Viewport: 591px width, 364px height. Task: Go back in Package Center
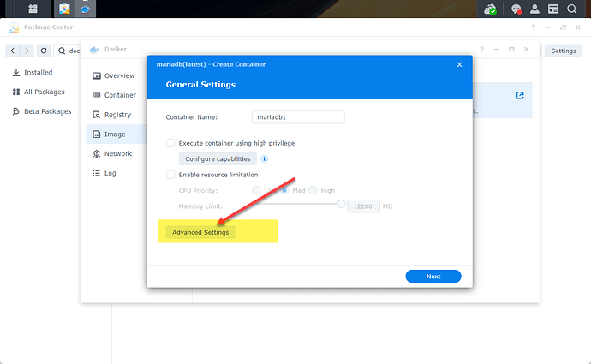(x=13, y=51)
